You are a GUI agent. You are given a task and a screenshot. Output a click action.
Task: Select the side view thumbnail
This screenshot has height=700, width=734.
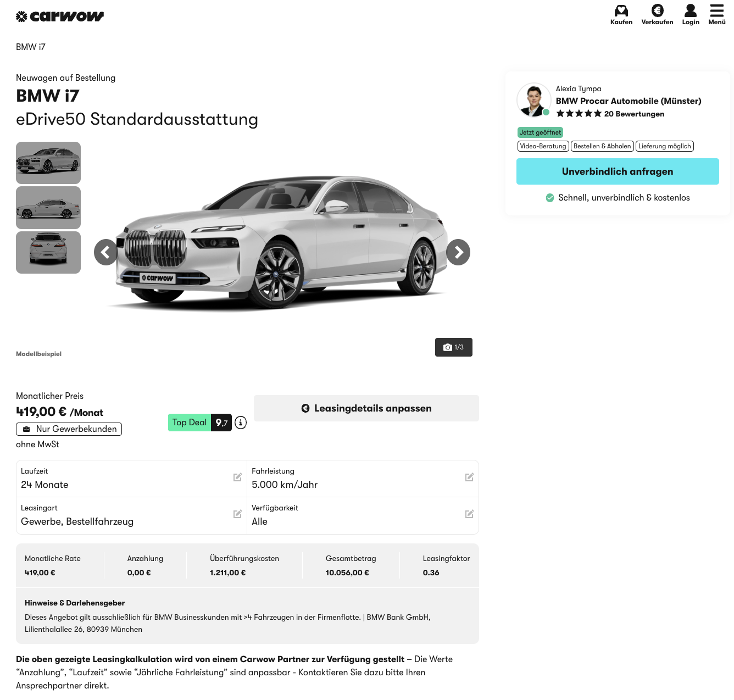click(48, 208)
